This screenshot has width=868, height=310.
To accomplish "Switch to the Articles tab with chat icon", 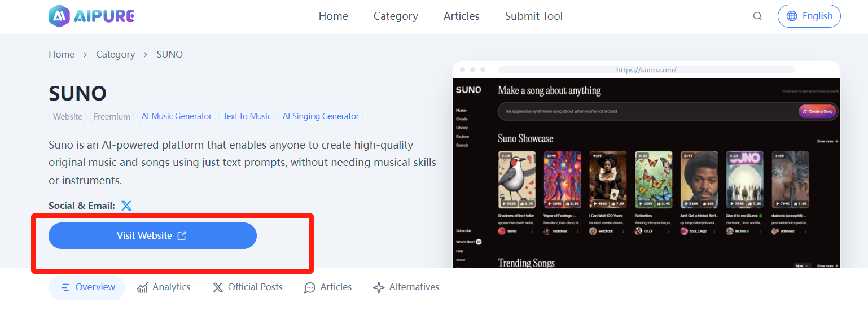I will [x=328, y=287].
